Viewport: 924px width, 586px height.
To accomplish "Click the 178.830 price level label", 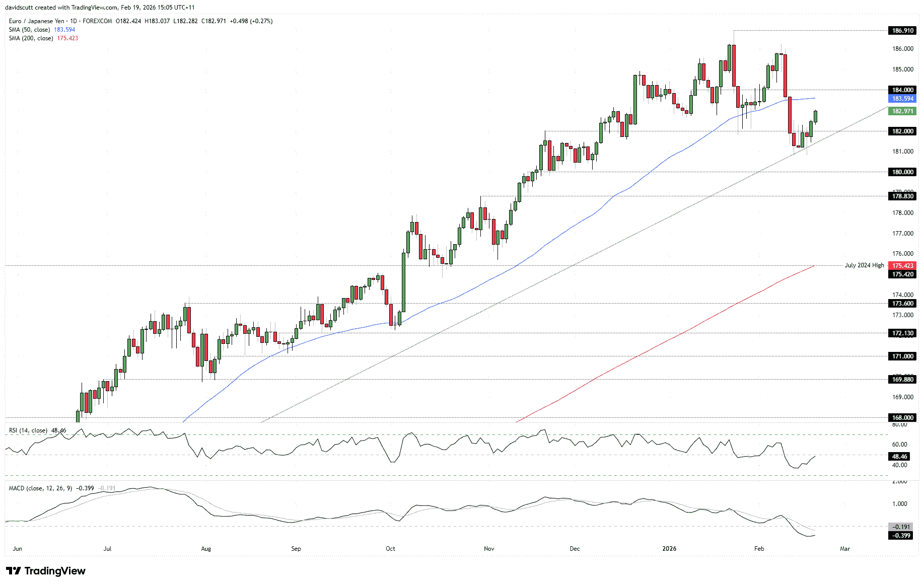I will pos(902,196).
